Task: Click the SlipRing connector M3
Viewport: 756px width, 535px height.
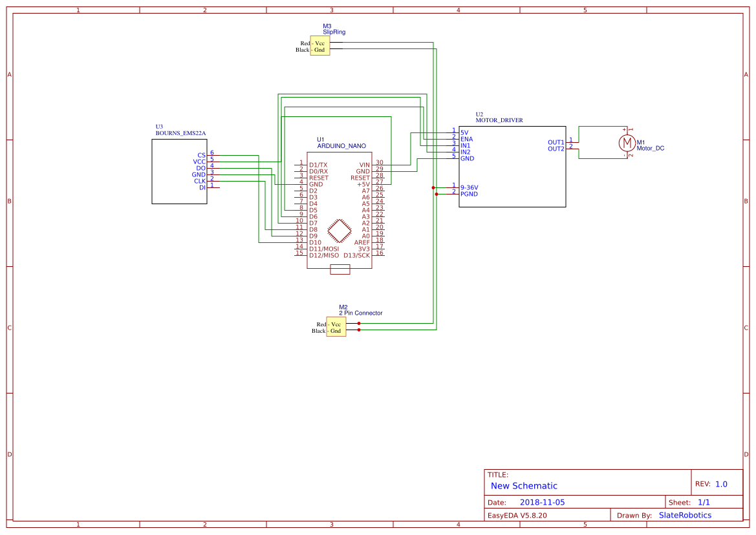Action: click(320, 45)
